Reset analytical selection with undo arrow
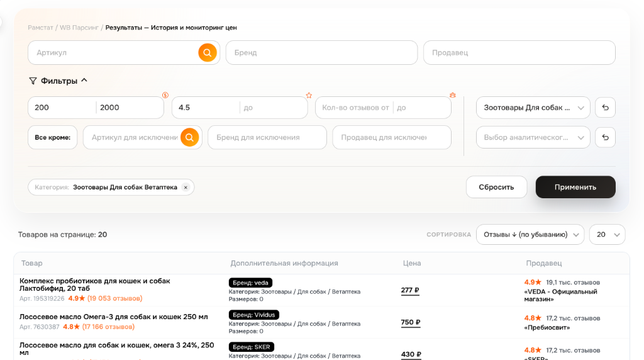The height and width of the screenshot is (360, 644). point(606,137)
